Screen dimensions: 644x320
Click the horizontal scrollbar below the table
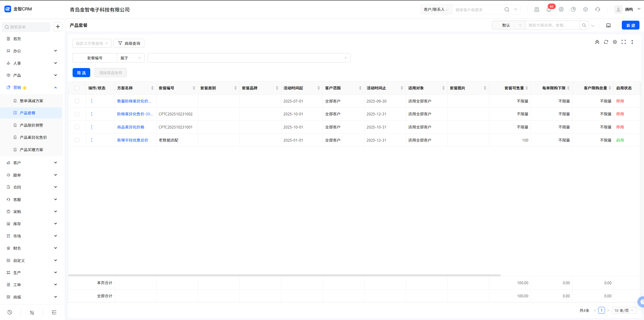(284, 275)
